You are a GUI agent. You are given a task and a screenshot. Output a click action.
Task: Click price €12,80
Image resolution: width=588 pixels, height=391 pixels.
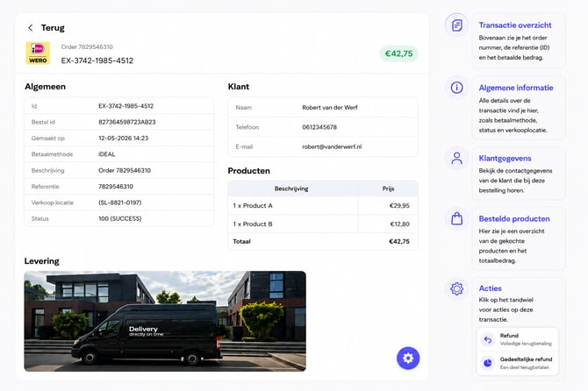[x=399, y=224]
